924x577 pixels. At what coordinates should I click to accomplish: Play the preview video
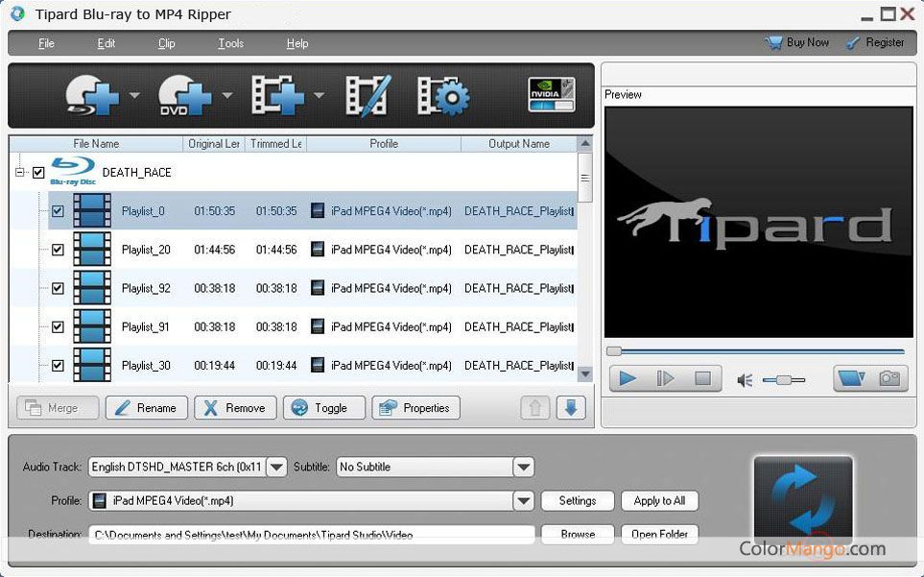[628, 378]
